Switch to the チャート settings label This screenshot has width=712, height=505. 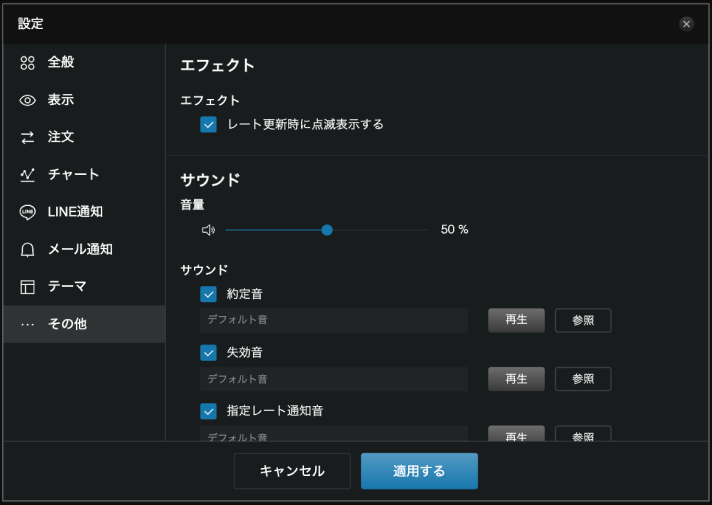(x=74, y=175)
